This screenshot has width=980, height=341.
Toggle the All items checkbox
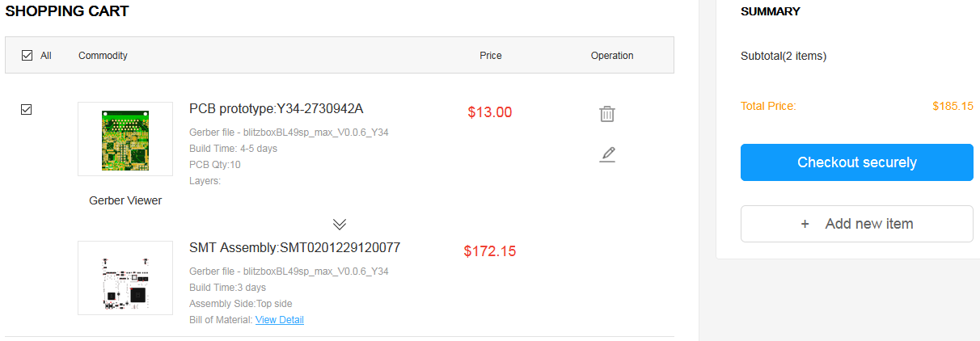[27, 56]
